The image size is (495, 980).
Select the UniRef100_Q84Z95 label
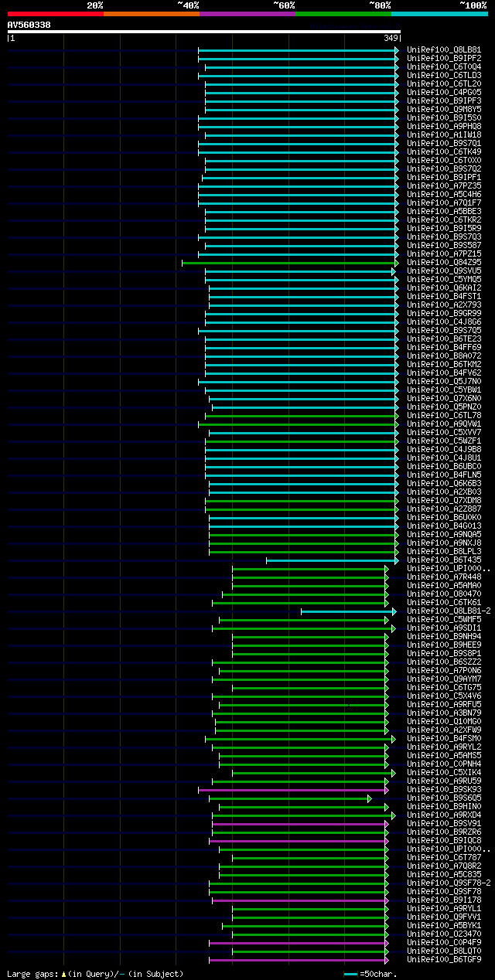[x=444, y=263]
